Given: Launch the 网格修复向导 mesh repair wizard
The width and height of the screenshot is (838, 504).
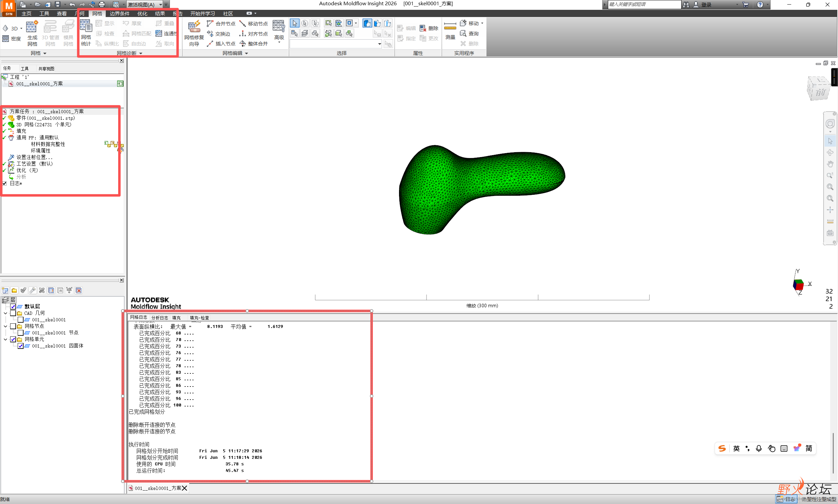Looking at the screenshot, I should pyautogui.click(x=194, y=33).
